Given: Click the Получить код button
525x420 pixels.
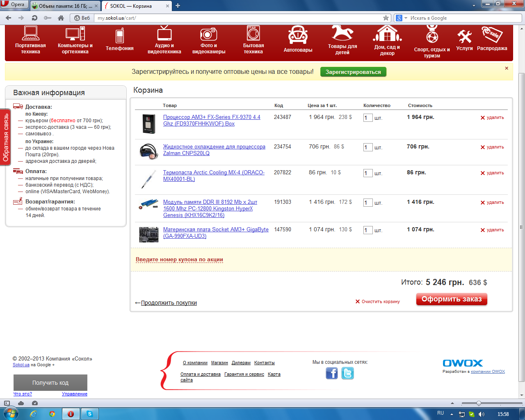Looking at the screenshot, I should point(50,383).
